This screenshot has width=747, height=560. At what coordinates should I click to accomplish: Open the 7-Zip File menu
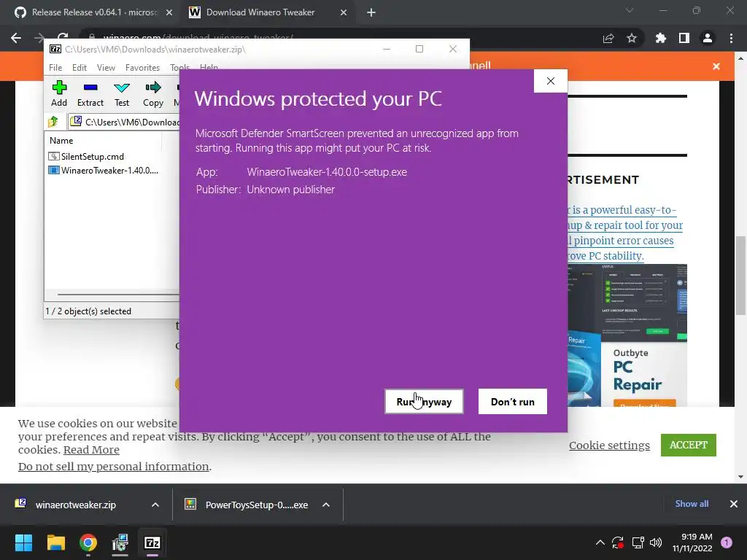pyautogui.click(x=55, y=68)
